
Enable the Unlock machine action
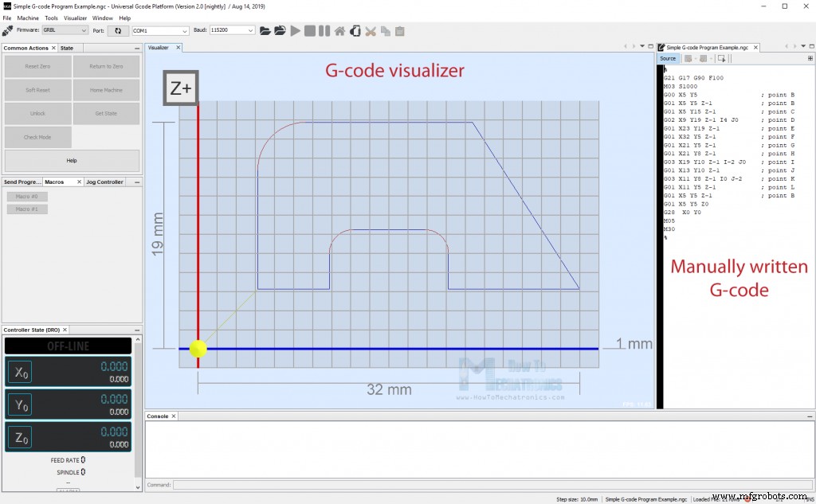pos(37,113)
